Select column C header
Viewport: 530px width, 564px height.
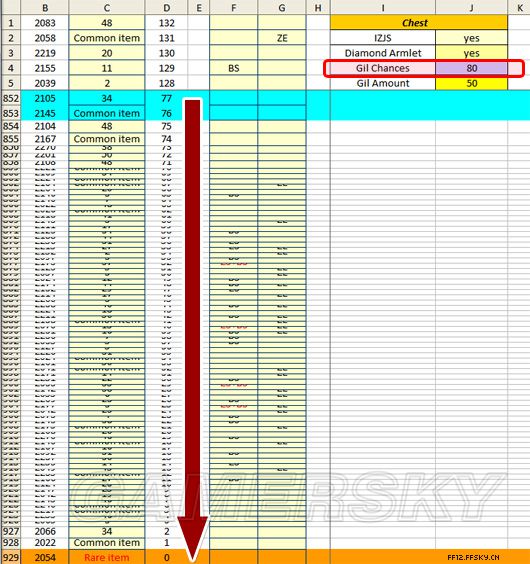[107, 8]
